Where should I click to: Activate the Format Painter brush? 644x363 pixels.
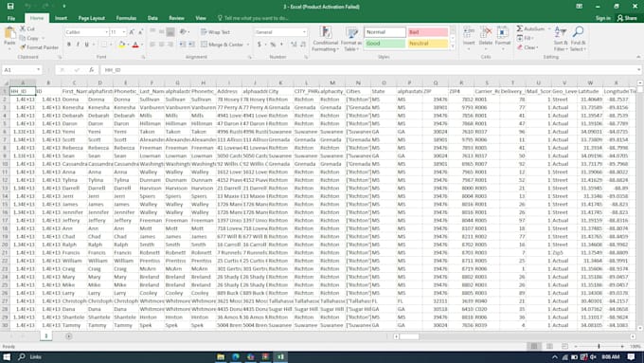[39, 47]
